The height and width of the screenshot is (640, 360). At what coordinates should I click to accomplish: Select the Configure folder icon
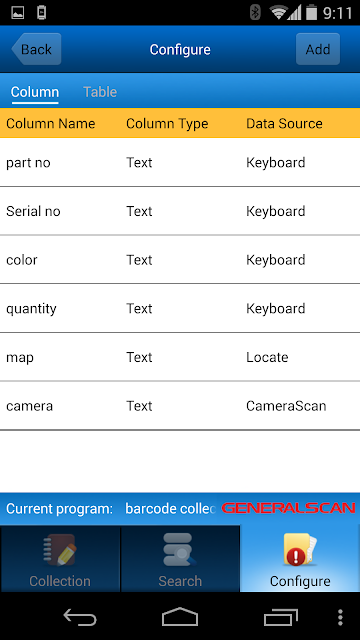click(x=300, y=550)
